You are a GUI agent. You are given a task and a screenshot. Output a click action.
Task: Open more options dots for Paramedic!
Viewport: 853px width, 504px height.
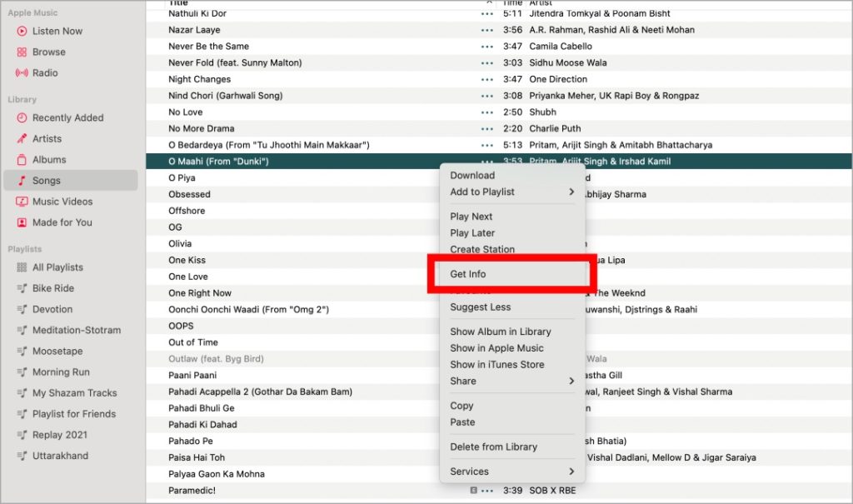[x=486, y=491]
